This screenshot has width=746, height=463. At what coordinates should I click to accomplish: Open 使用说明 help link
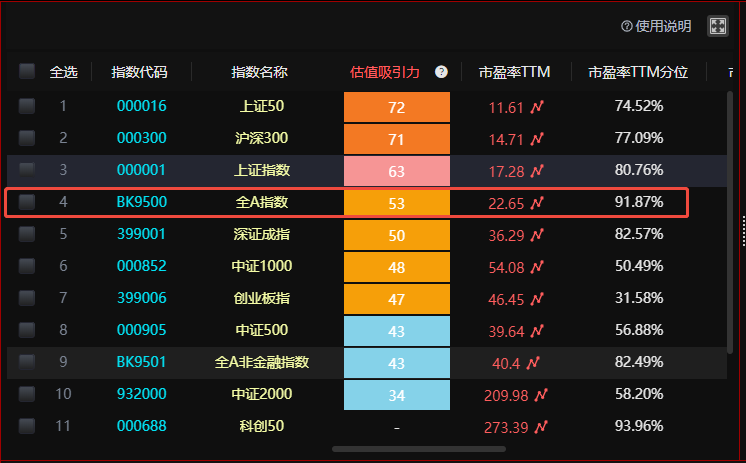pos(656,26)
